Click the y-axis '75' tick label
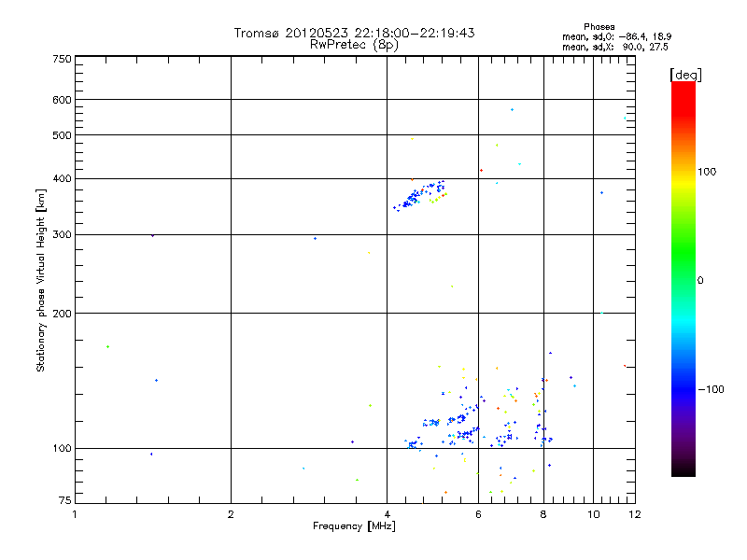The image size is (747, 560). pyautogui.click(x=65, y=500)
